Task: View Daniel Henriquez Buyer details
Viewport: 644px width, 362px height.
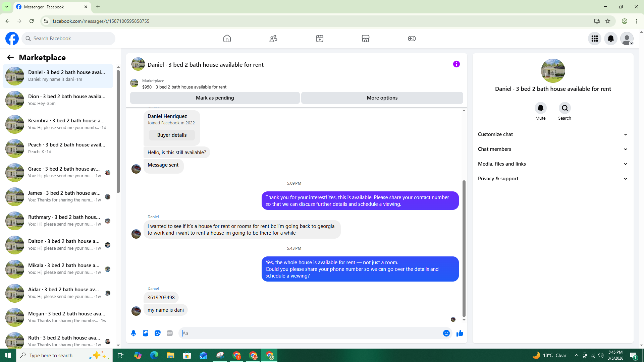Action: click(172, 135)
